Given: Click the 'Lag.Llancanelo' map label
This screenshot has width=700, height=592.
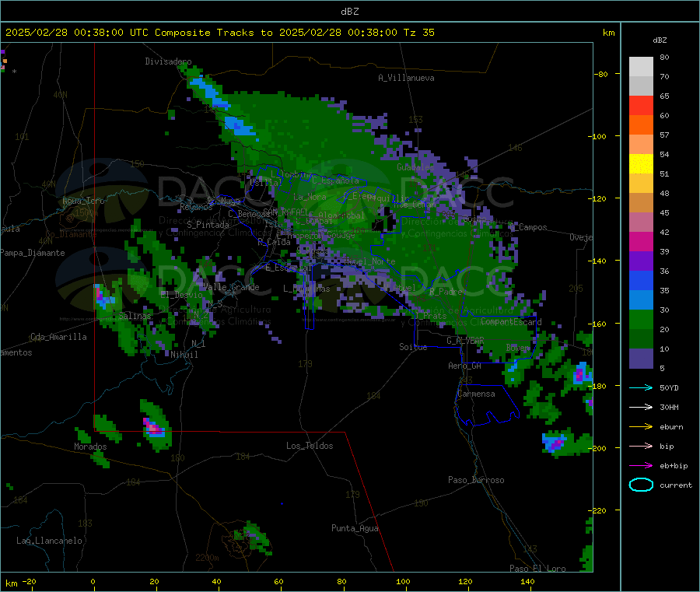Looking at the screenshot, I should click(x=49, y=541).
